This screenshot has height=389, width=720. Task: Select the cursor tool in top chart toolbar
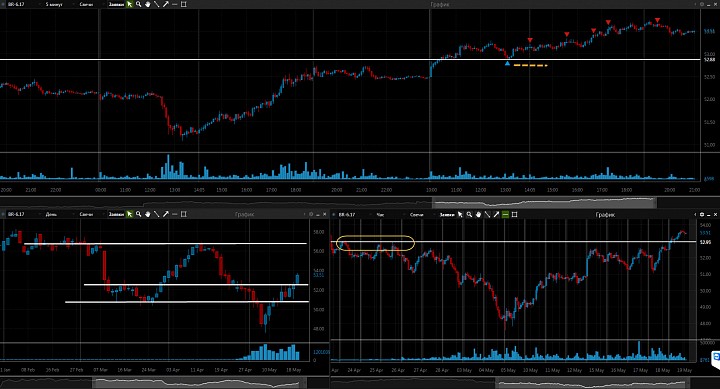pos(129,4)
